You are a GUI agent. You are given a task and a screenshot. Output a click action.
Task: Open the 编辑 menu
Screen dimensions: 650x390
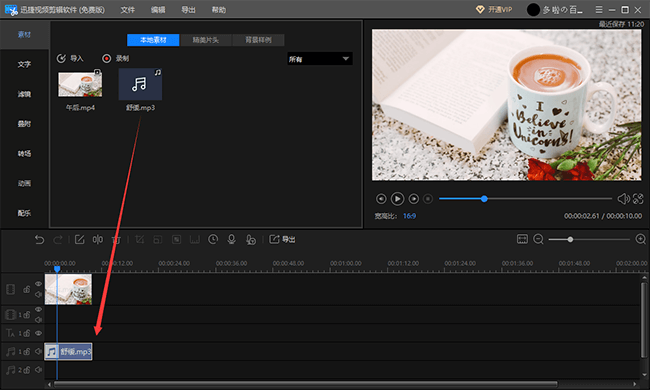158,10
